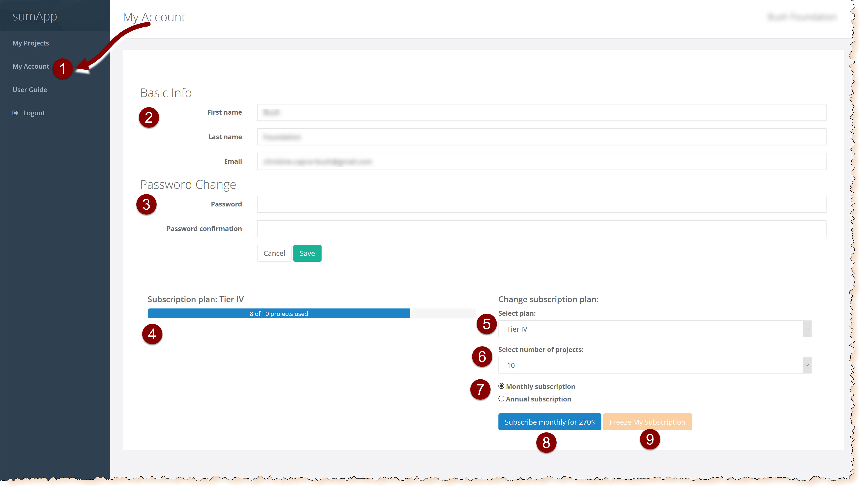The image size is (868, 494).
Task: Expand the Select number of projects dropdown
Action: point(650,365)
